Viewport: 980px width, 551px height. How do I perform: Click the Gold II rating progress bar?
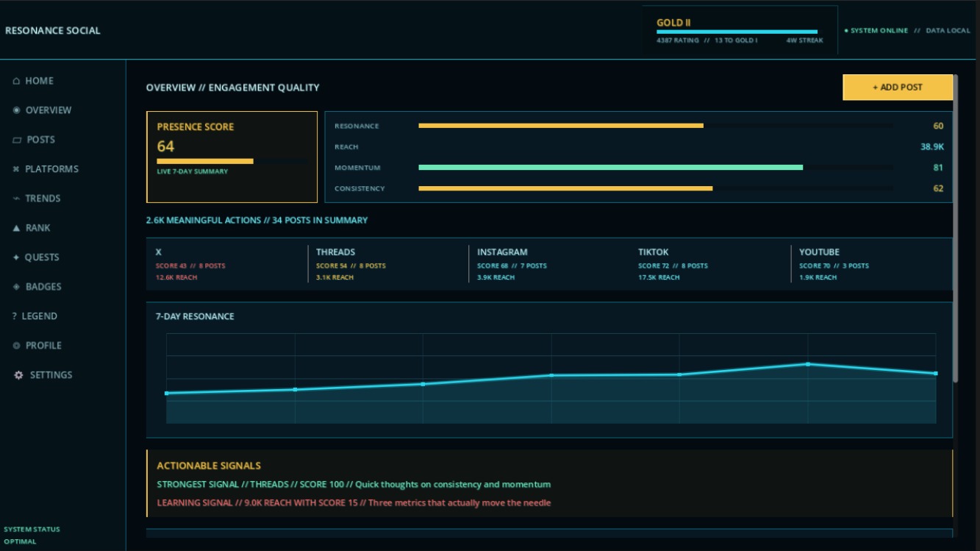click(x=737, y=32)
